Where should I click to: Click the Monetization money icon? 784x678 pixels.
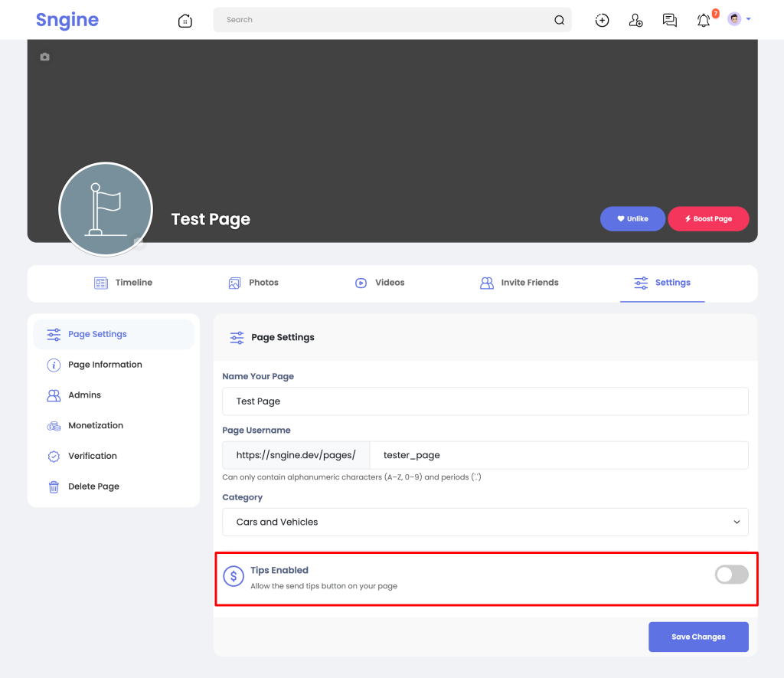(54, 426)
